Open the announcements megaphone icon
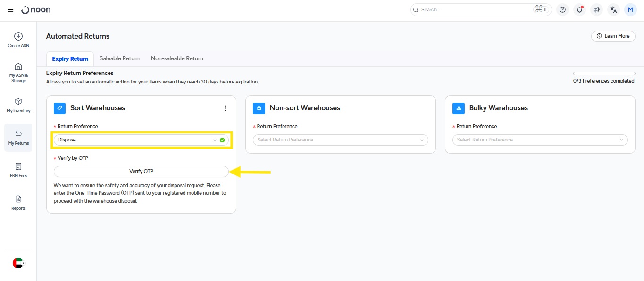644x281 pixels. point(596,10)
